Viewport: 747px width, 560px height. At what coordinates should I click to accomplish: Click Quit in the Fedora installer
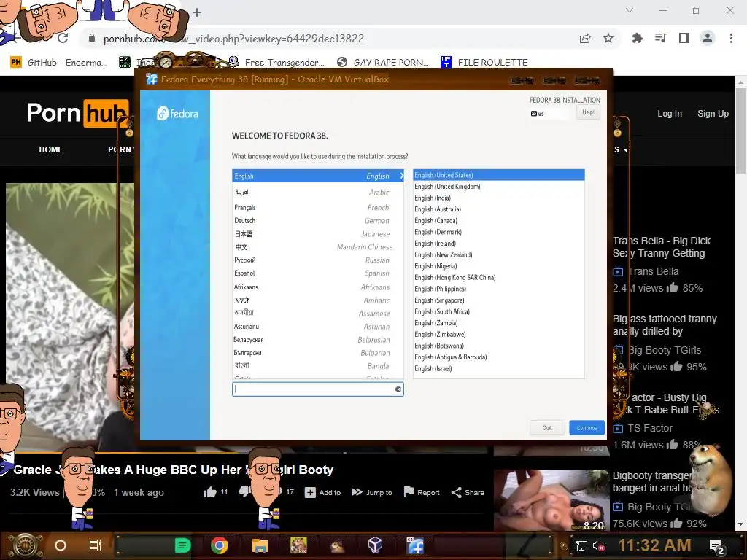[x=547, y=427]
